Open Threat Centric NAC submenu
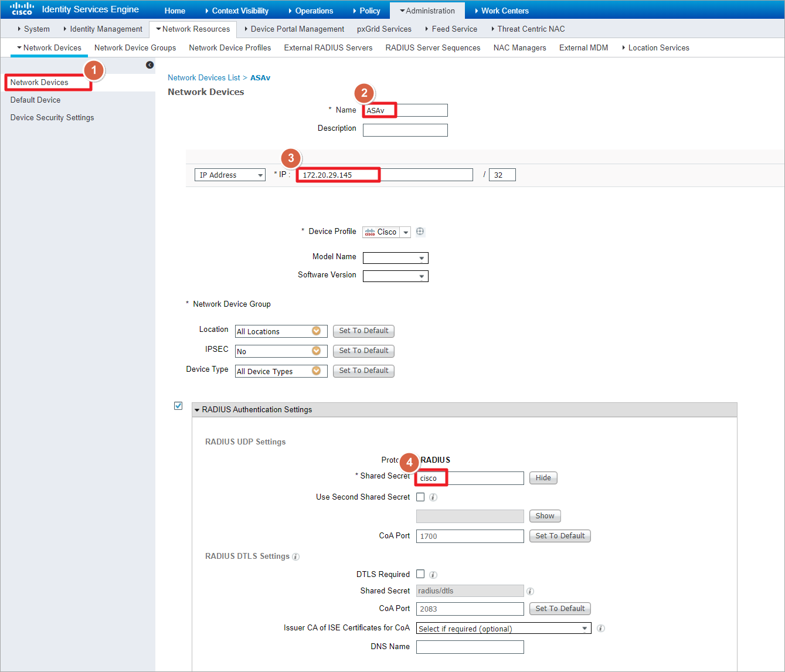The width and height of the screenshot is (785, 672). tap(528, 29)
